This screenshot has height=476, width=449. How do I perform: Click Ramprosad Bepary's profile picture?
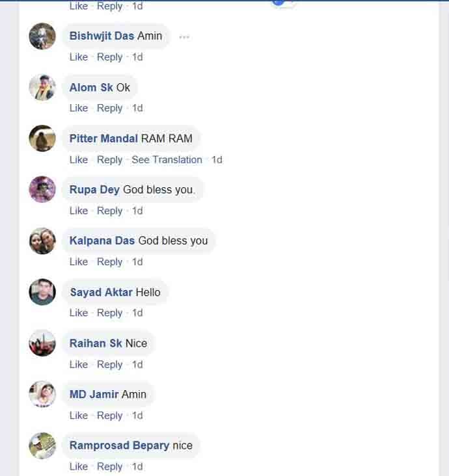tap(42, 445)
